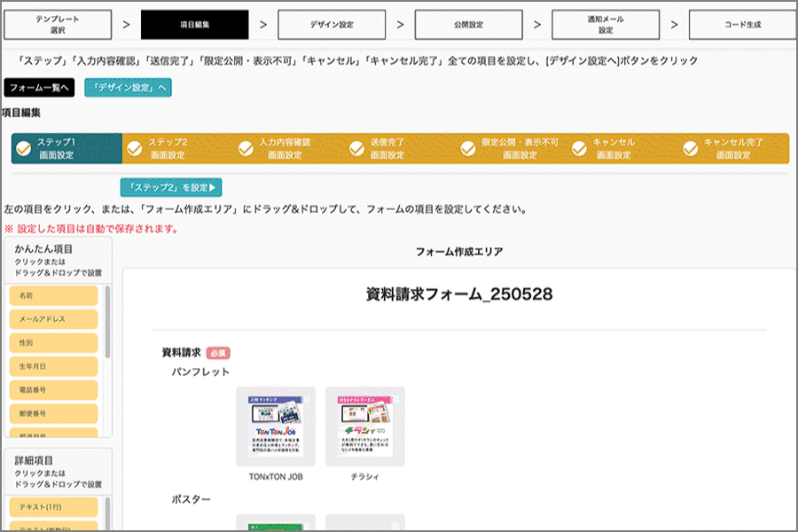Click the 限定公開・表示不可 checkmark icon
The width and height of the screenshot is (798, 532).
[468, 148]
